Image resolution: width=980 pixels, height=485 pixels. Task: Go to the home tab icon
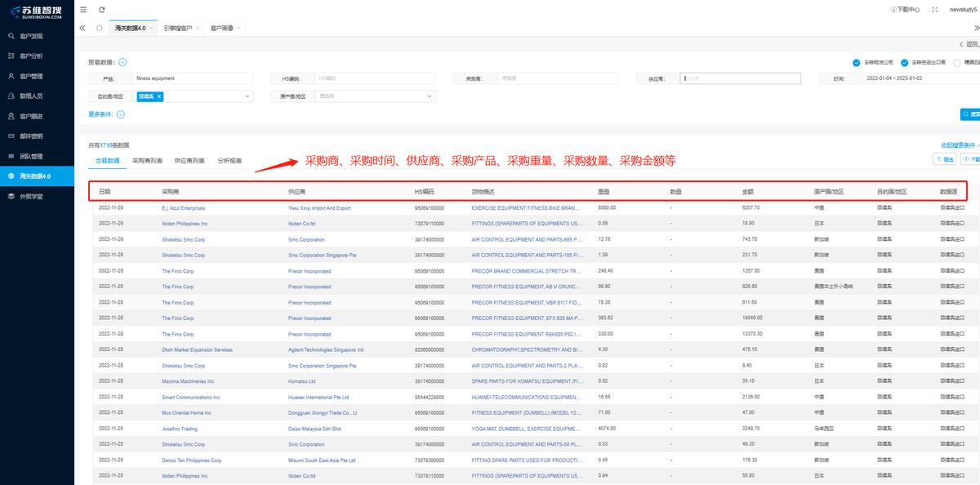(100, 28)
